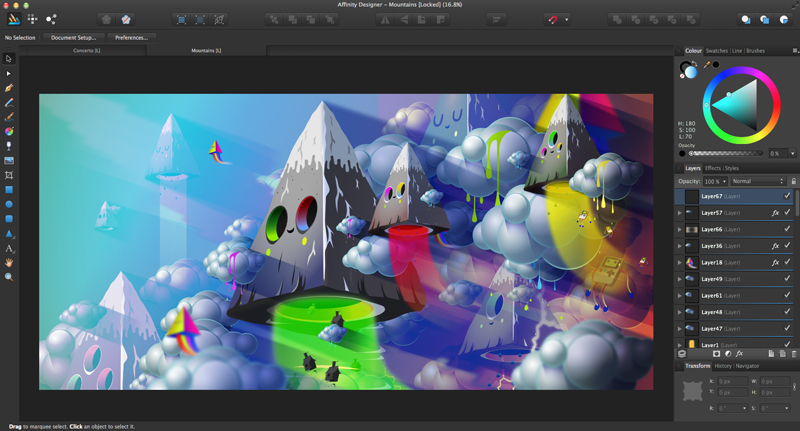Screen dimensions: 800x431
Task: Click the Export persona icon
Action: [x=51, y=19]
